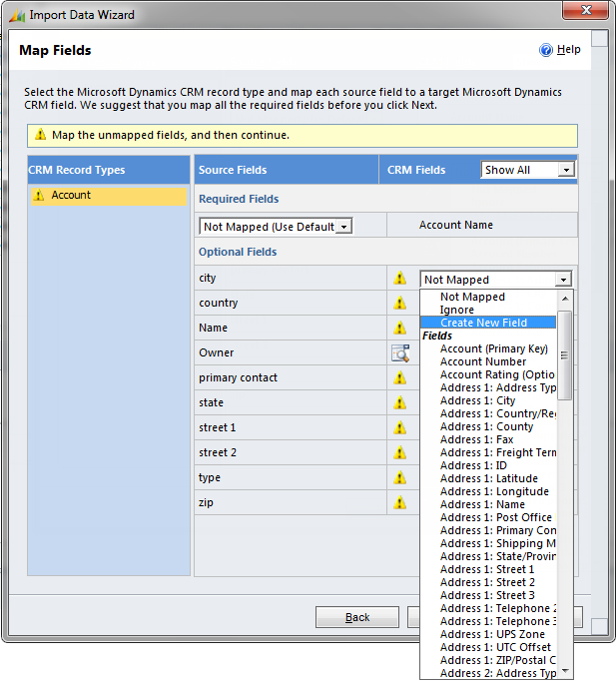The height and width of the screenshot is (686, 616).
Task: Click the warning icon beside city field
Action: (x=400, y=279)
